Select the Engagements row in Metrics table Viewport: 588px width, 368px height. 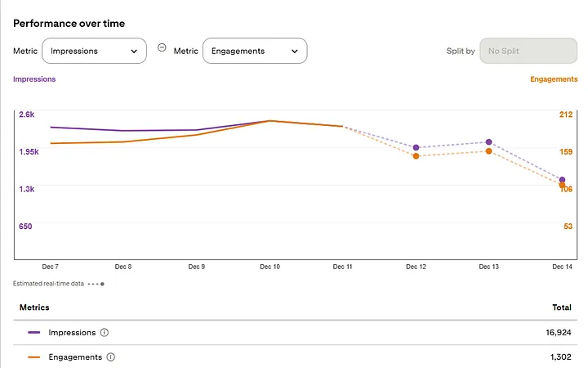pyautogui.click(x=294, y=357)
